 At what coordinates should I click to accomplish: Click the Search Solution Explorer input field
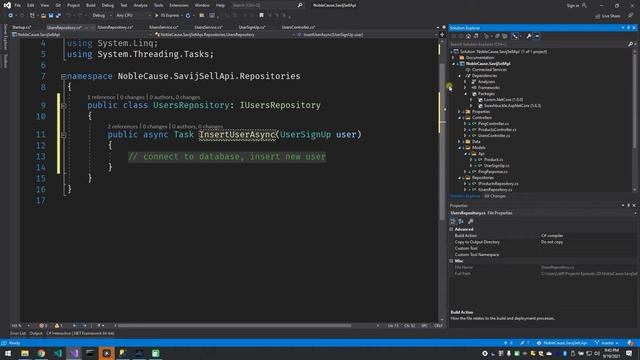coord(539,44)
